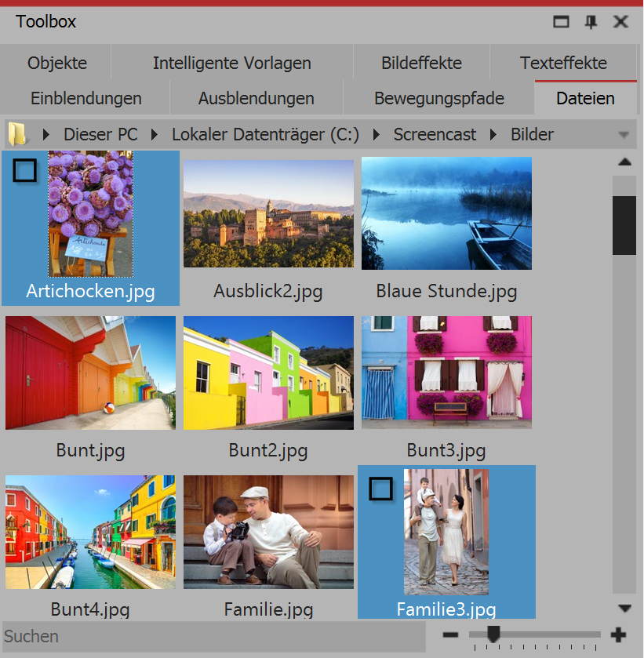Switch to the Bildeffekte tab
The width and height of the screenshot is (644, 658).
[x=421, y=63]
